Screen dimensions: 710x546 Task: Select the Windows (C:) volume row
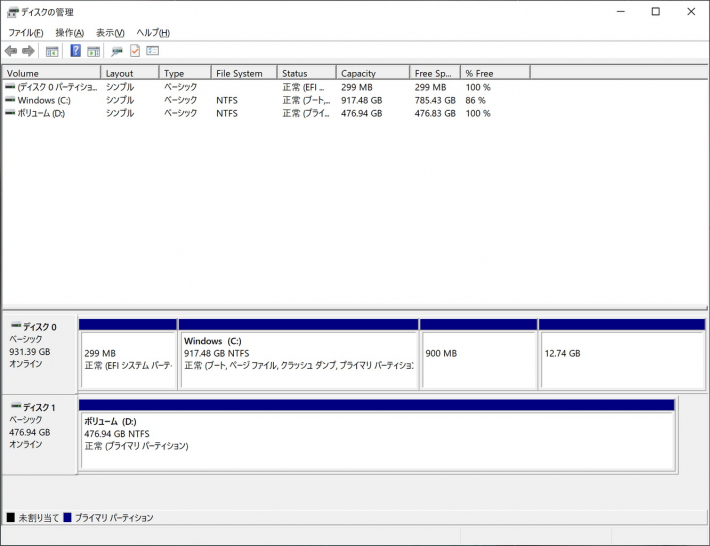point(44,100)
